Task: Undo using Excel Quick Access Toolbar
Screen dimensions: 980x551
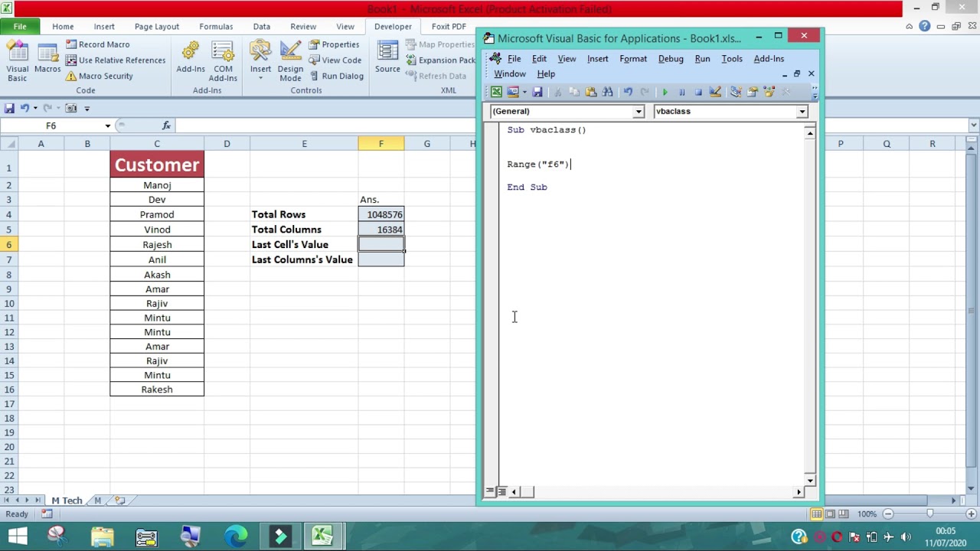Action: click(24, 108)
